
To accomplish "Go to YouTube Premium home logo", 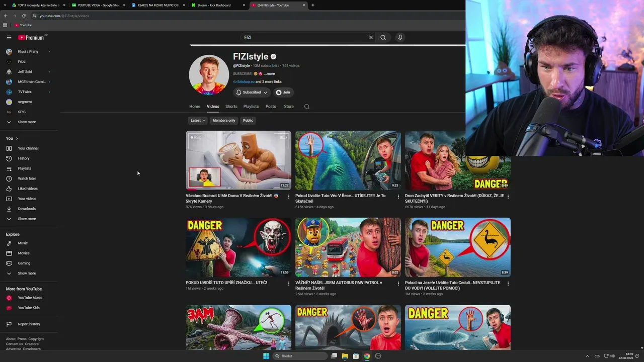I will (x=31, y=38).
